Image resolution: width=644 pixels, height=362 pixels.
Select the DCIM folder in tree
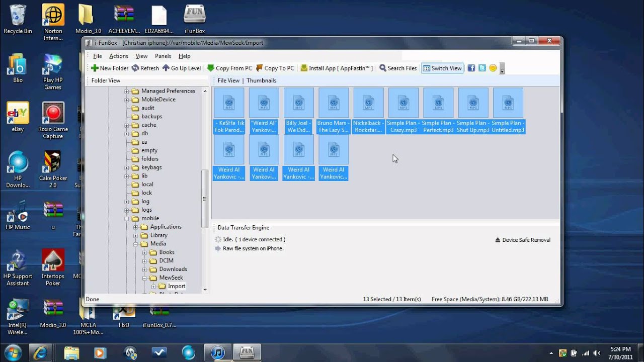click(166, 261)
